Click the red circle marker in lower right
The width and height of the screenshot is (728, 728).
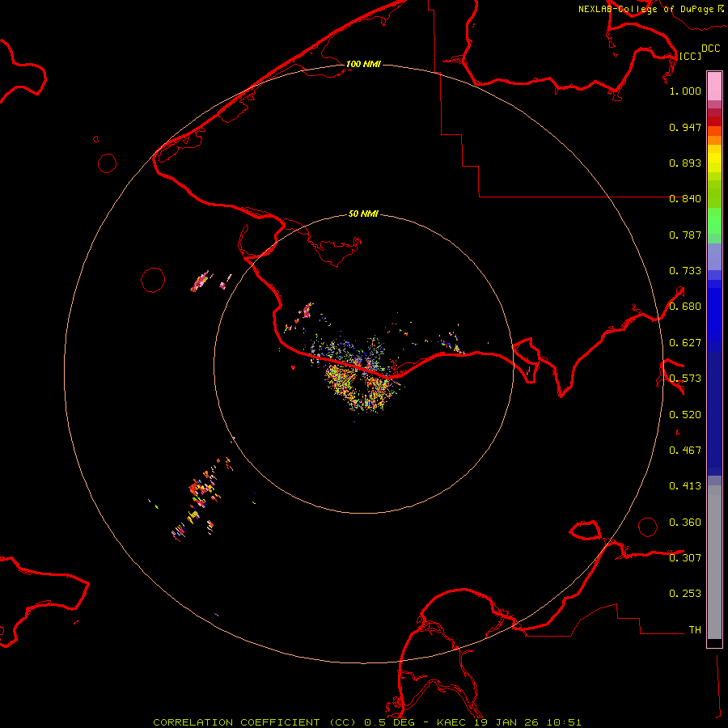click(647, 527)
